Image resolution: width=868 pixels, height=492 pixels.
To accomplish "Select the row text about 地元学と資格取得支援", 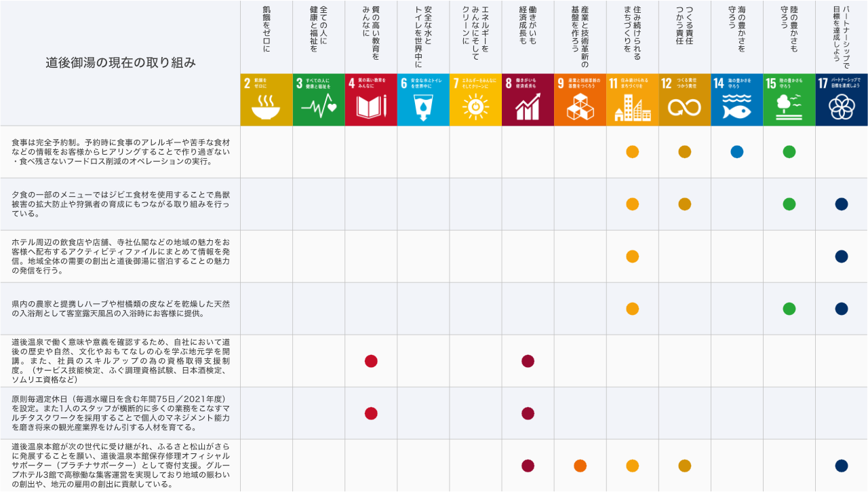I will 121,361.
